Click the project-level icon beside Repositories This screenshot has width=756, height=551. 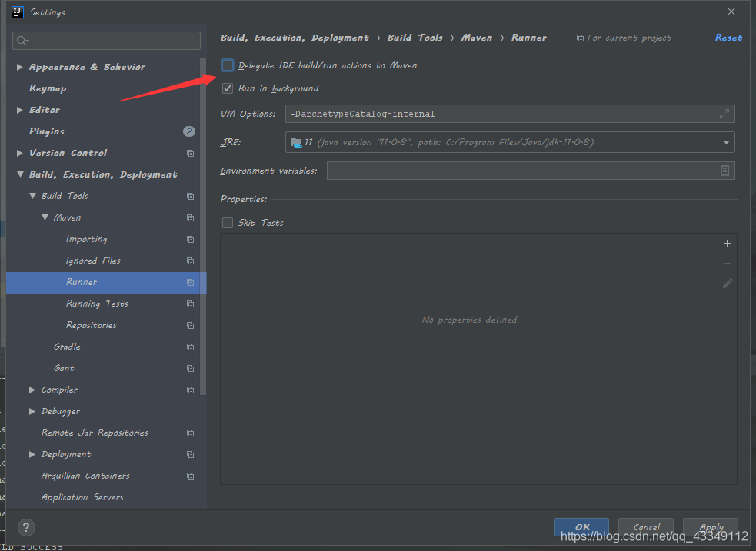click(191, 325)
